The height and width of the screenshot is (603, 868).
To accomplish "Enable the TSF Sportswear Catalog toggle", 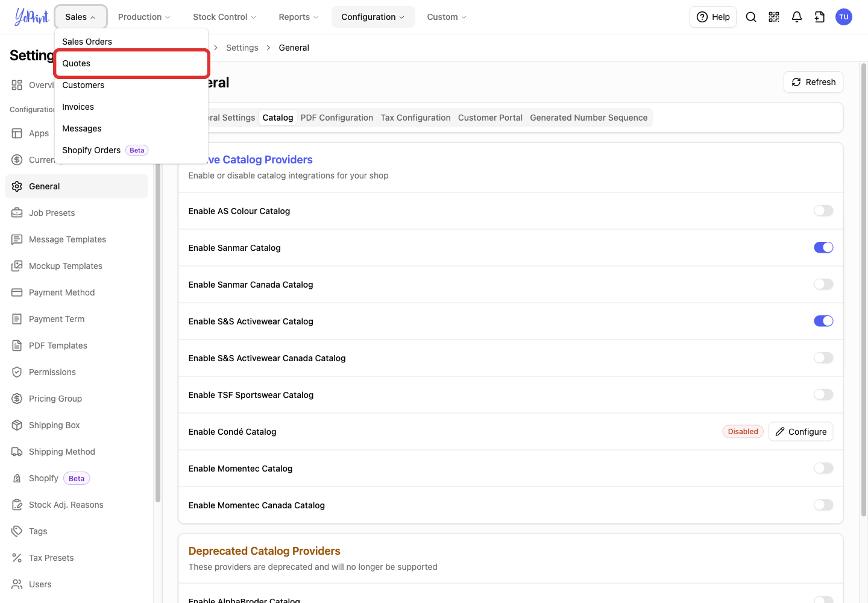I will (823, 395).
